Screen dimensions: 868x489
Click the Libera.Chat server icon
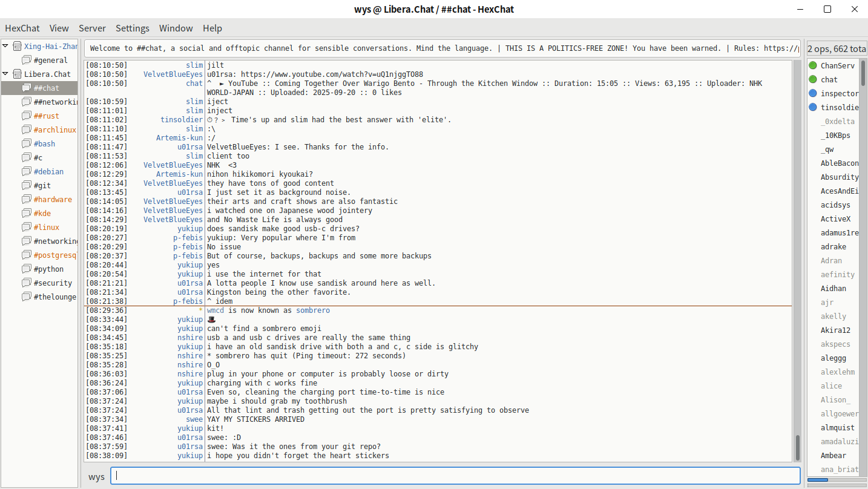pos(16,74)
